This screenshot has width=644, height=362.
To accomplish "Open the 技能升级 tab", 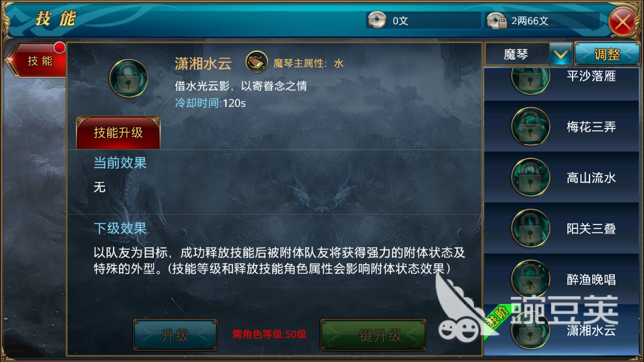I will click(x=118, y=132).
